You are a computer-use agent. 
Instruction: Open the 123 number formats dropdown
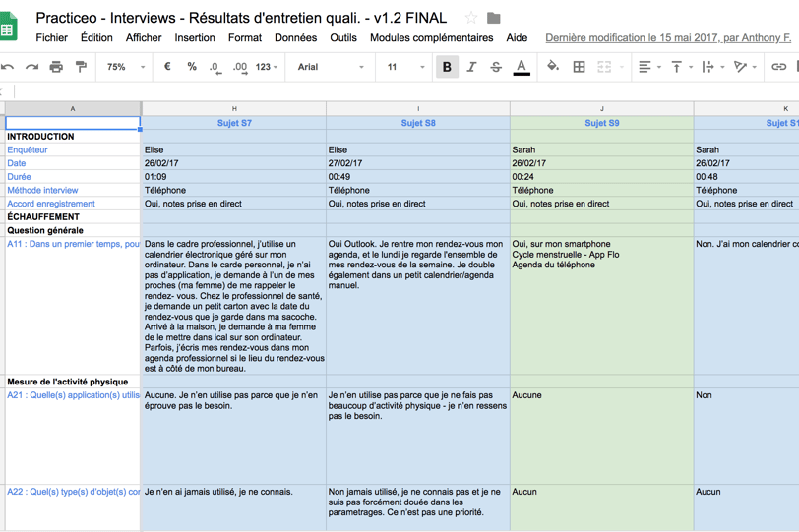[x=267, y=67]
